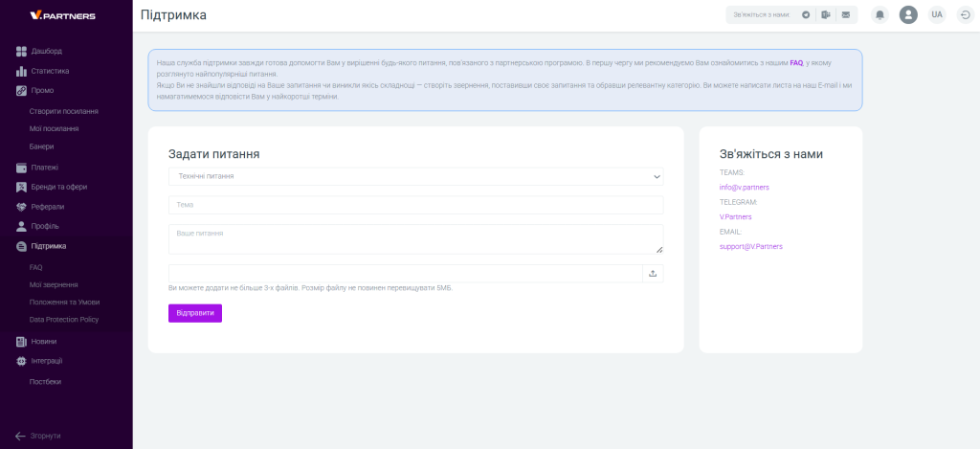The height and width of the screenshot is (449, 980).
Task: Click the Microsoft Teams icon in the header
Action: coord(825,15)
